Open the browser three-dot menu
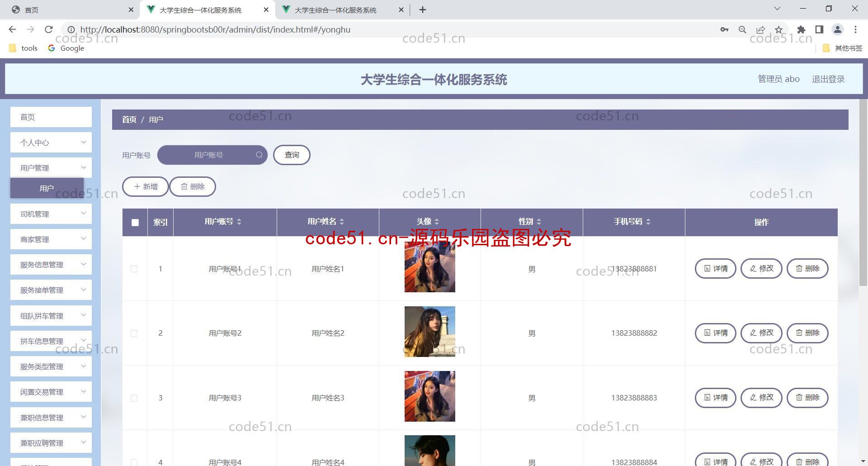 coord(855,29)
